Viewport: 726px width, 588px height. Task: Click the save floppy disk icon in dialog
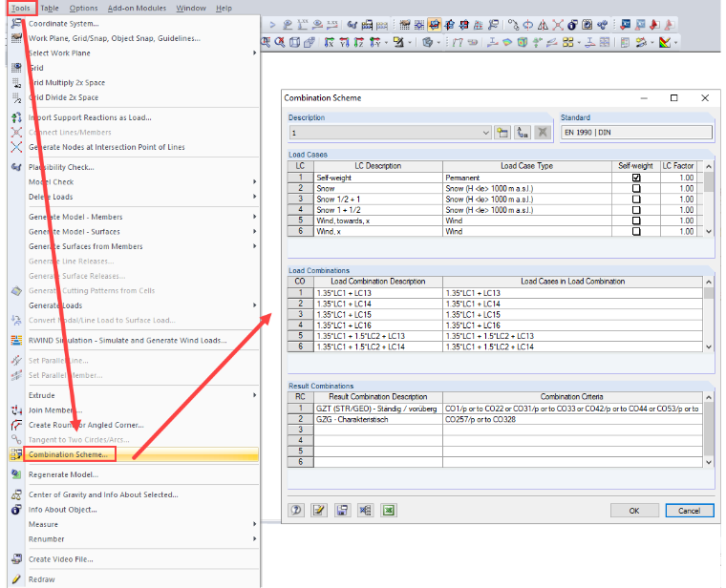point(342,510)
